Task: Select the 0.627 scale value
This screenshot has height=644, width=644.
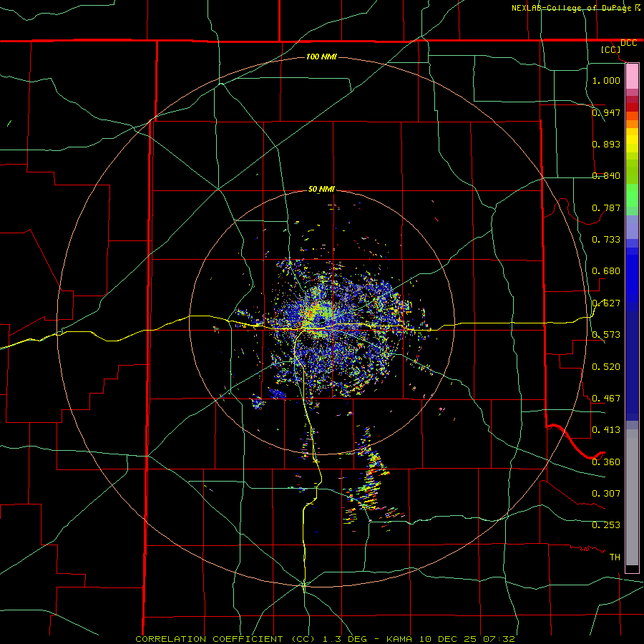Action: pyautogui.click(x=606, y=303)
